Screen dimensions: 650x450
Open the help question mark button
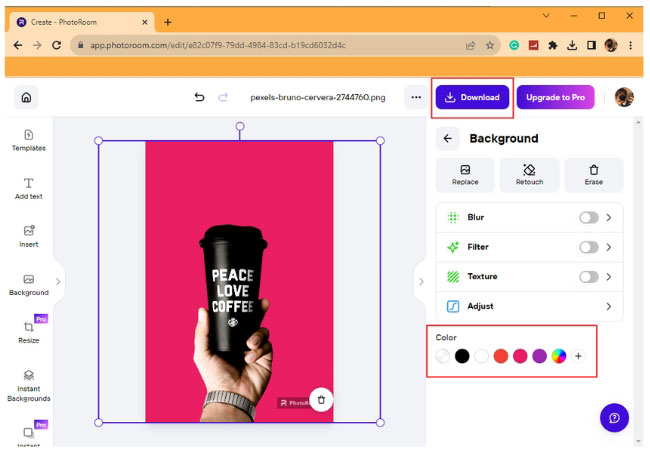[x=614, y=418]
